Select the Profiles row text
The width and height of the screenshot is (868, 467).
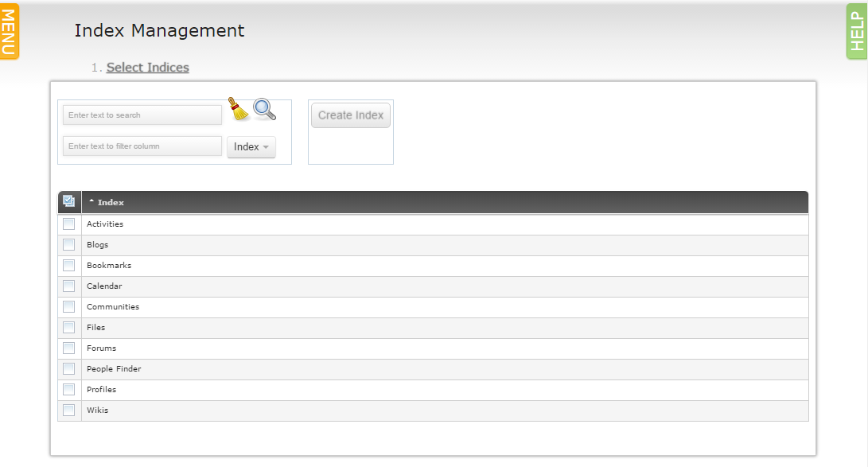coord(101,390)
